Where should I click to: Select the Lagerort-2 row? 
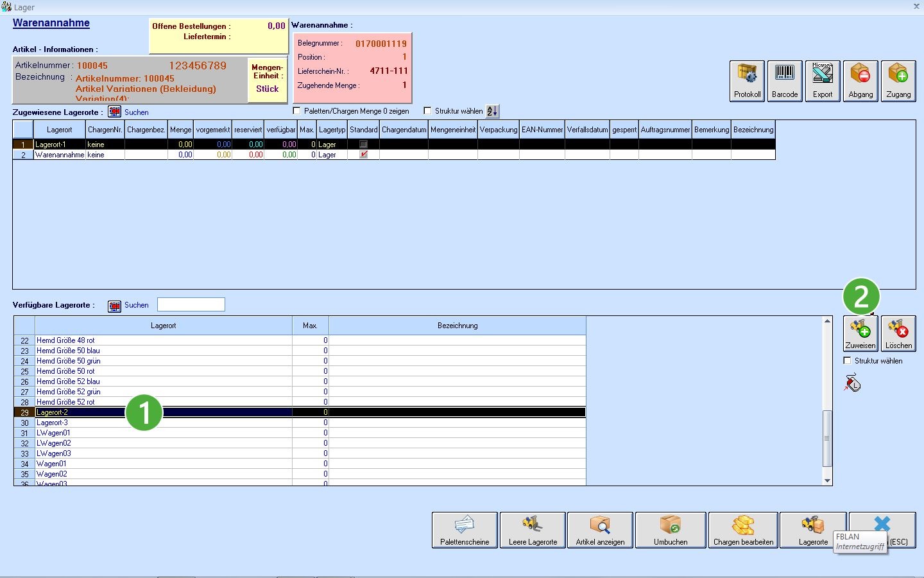[x=300, y=412]
